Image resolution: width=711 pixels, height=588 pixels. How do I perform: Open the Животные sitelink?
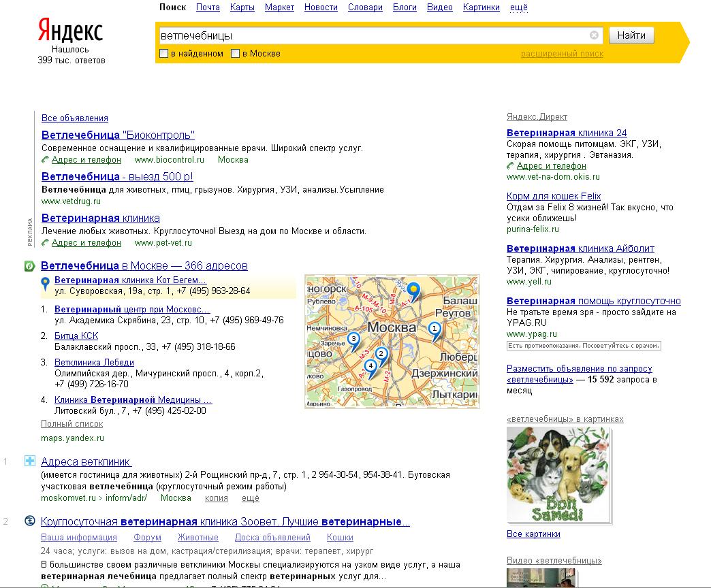click(x=198, y=537)
